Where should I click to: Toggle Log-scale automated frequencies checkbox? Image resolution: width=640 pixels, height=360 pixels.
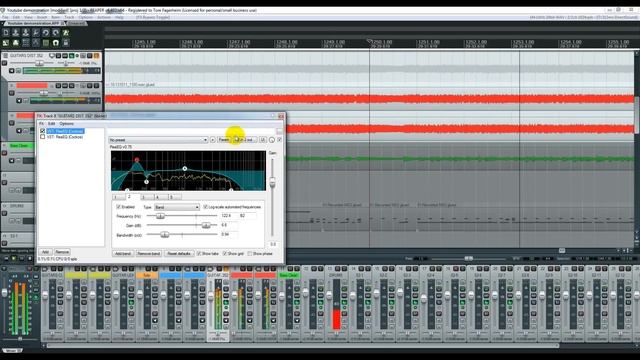pyautogui.click(x=205, y=207)
